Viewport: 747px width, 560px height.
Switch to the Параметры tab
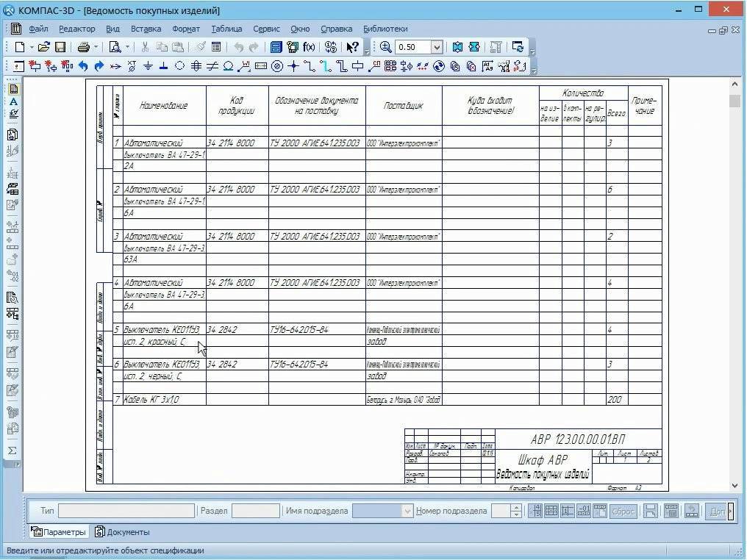tap(59, 532)
